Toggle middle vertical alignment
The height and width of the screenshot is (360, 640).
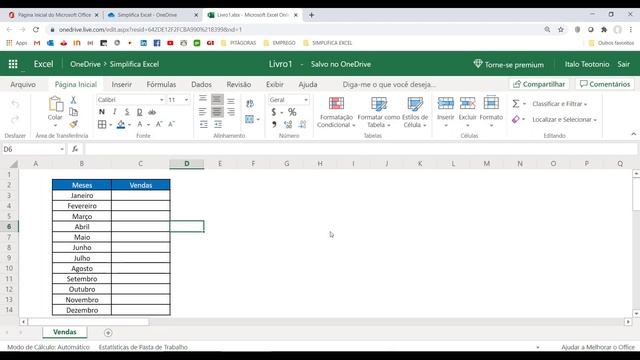pos(217,100)
